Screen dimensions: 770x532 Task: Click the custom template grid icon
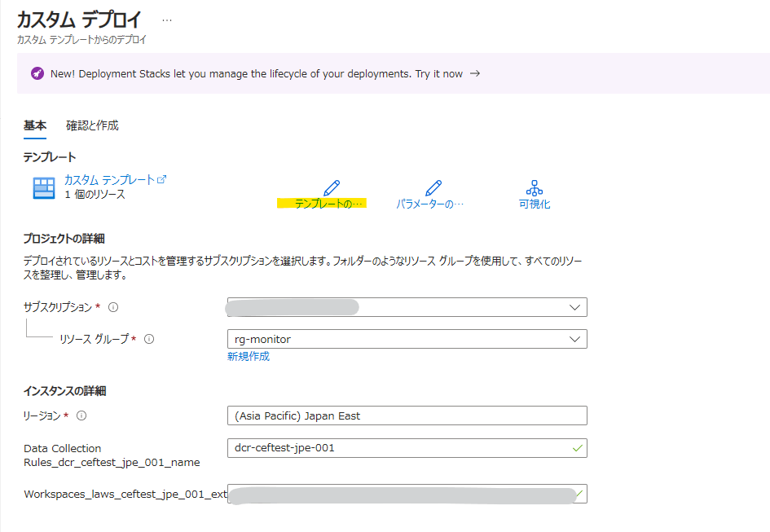(x=44, y=188)
